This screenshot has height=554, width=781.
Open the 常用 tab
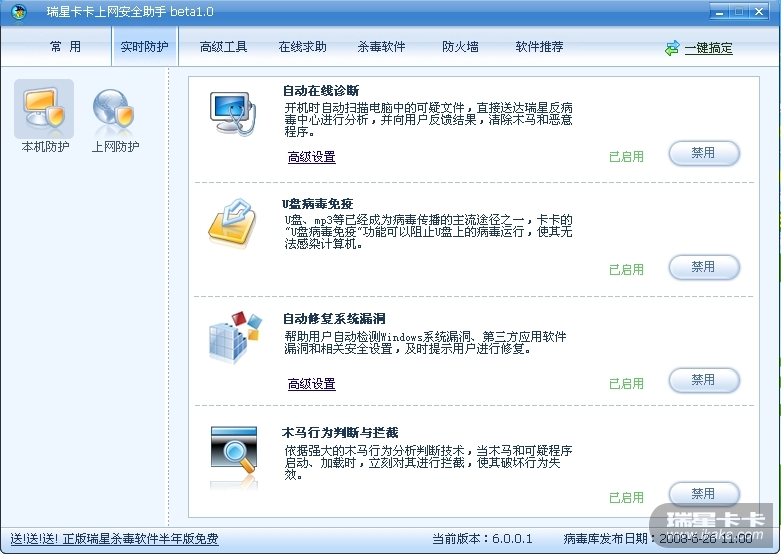coord(65,47)
